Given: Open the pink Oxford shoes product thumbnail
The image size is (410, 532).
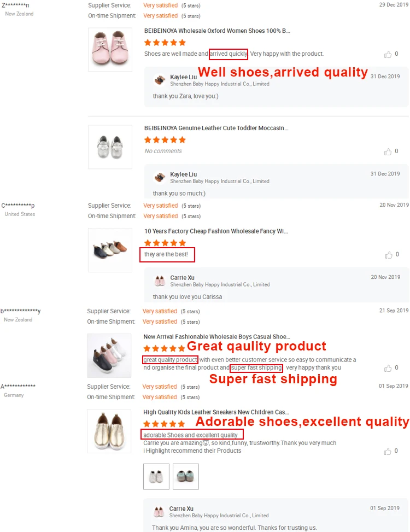Looking at the screenshot, I should [x=110, y=50].
